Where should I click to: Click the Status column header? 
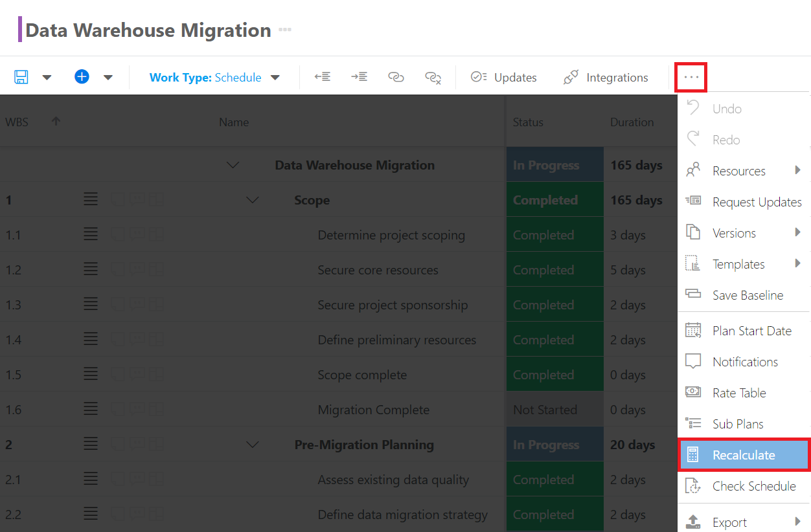(528, 122)
